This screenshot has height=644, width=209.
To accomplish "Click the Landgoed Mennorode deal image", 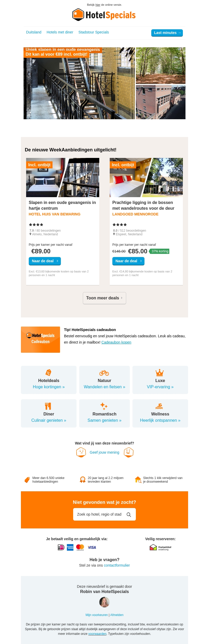I will 146,177.
